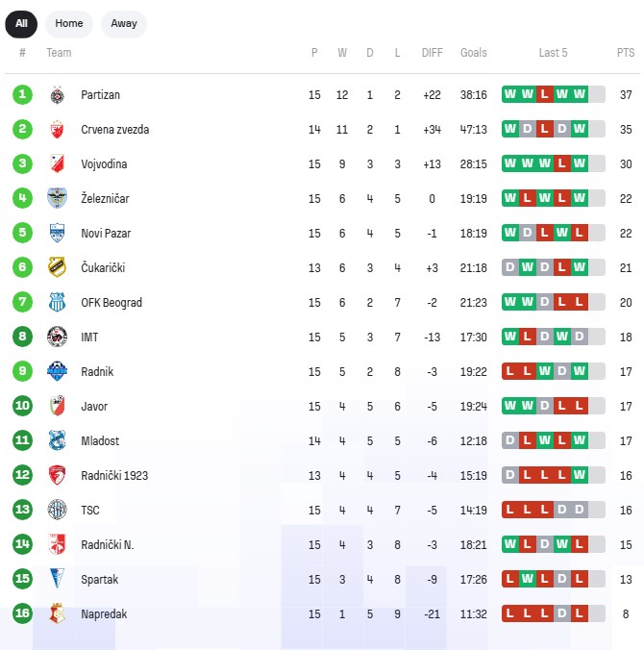Image resolution: width=644 pixels, height=650 pixels.
Task: Click the TSC team logo
Action: [x=57, y=511]
